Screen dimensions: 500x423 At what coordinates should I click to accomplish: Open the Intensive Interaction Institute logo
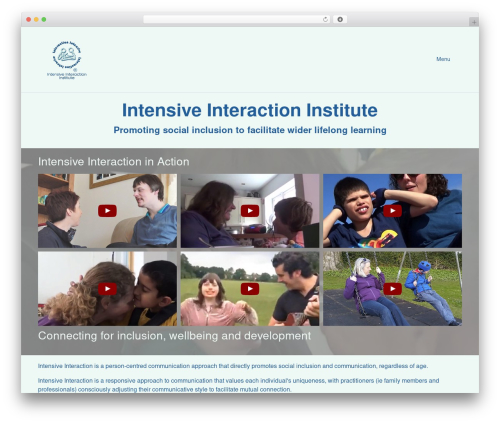pos(67,60)
